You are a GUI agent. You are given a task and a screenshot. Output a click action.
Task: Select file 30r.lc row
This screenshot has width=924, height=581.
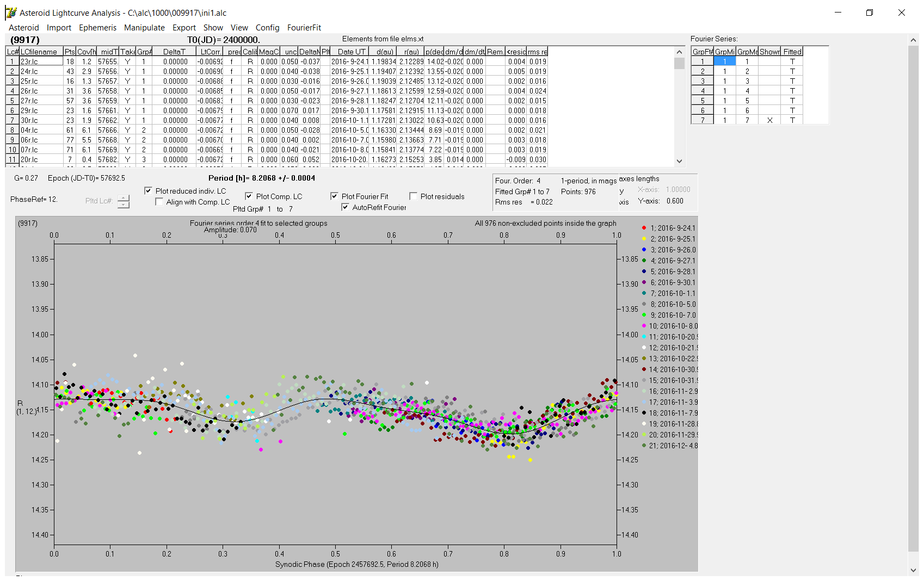pos(41,120)
